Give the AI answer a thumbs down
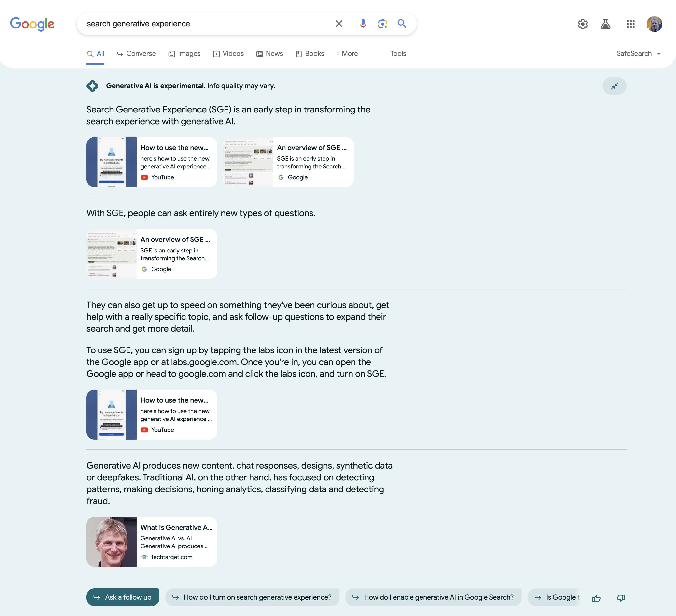The width and height of the screenshot is (676, 616). (x=620, y=598)
